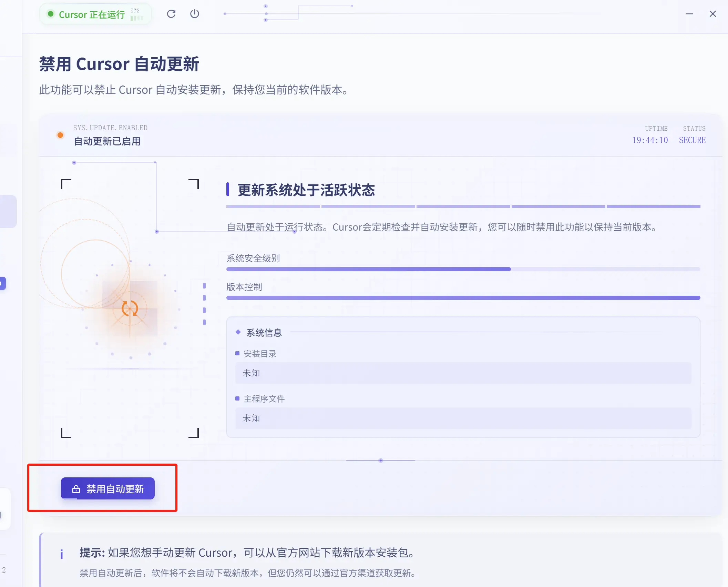728x587 pixels.
Task: Click the 主程序文件 label
Action: pos(264,399)
